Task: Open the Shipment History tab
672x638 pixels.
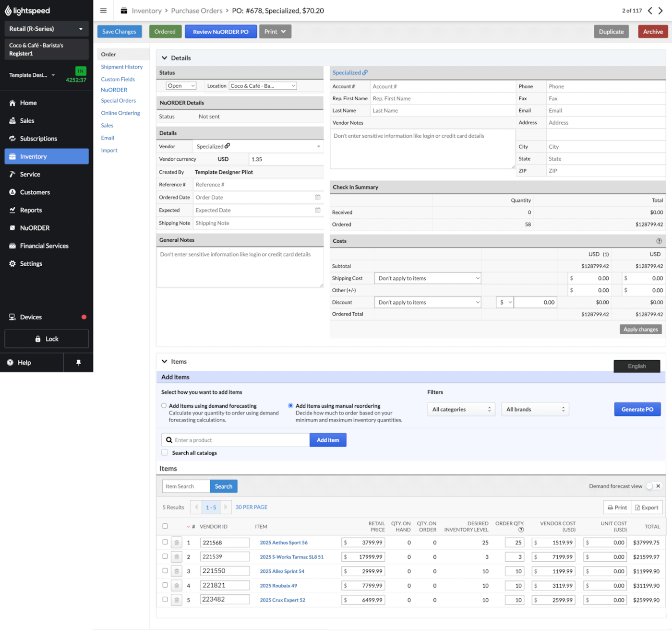Action: point(122,67)
